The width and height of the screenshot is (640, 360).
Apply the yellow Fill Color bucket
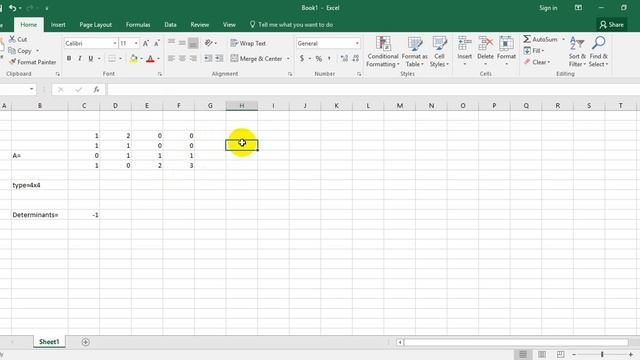pos(133,59)
